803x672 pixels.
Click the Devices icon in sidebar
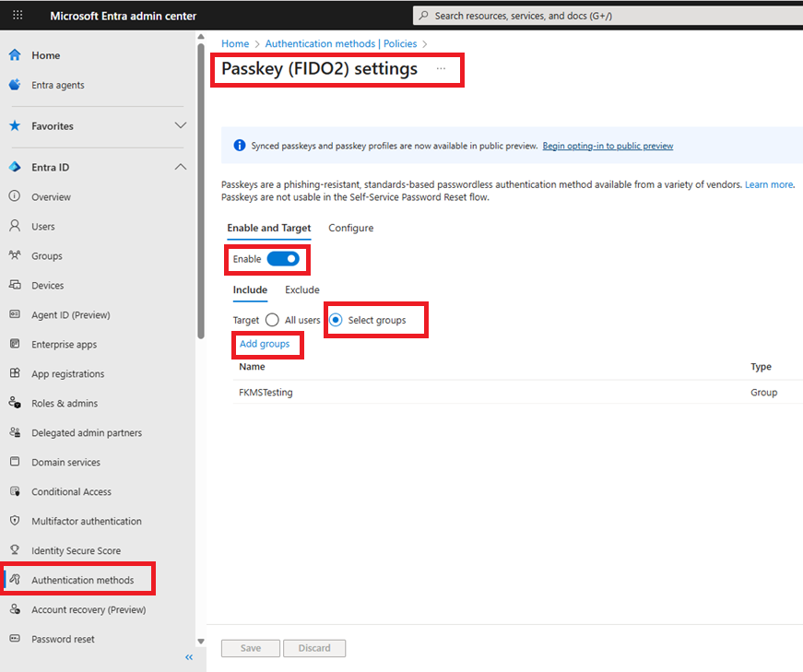15,285
